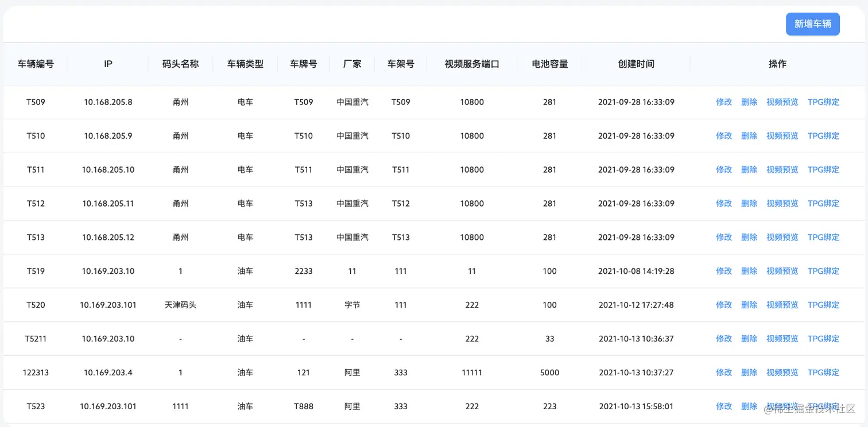Click the 字节 manufacturer cell
Viewport: 868px width, 427px height.
point(352,305)
